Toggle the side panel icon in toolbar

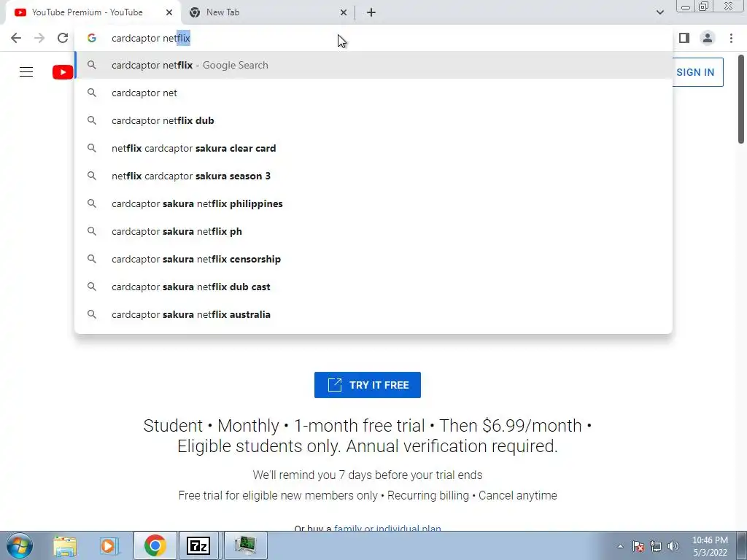coord(684,38)
